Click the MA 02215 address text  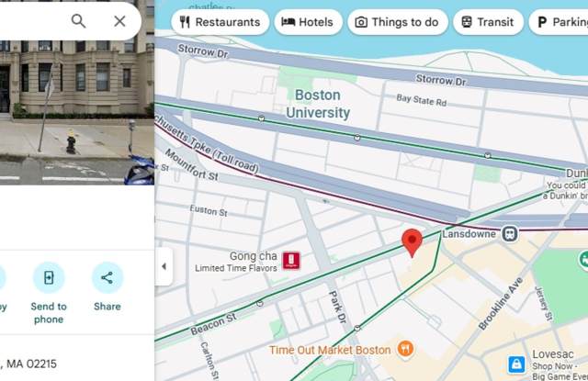31,364
